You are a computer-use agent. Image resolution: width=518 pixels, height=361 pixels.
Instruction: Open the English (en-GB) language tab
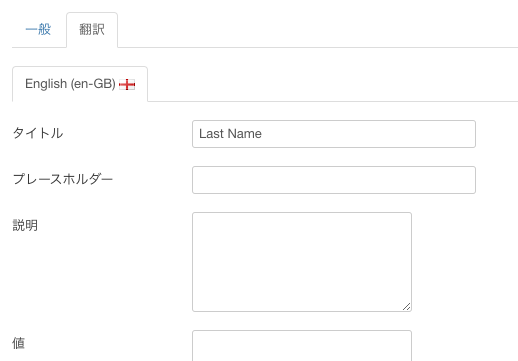point(80,84)
